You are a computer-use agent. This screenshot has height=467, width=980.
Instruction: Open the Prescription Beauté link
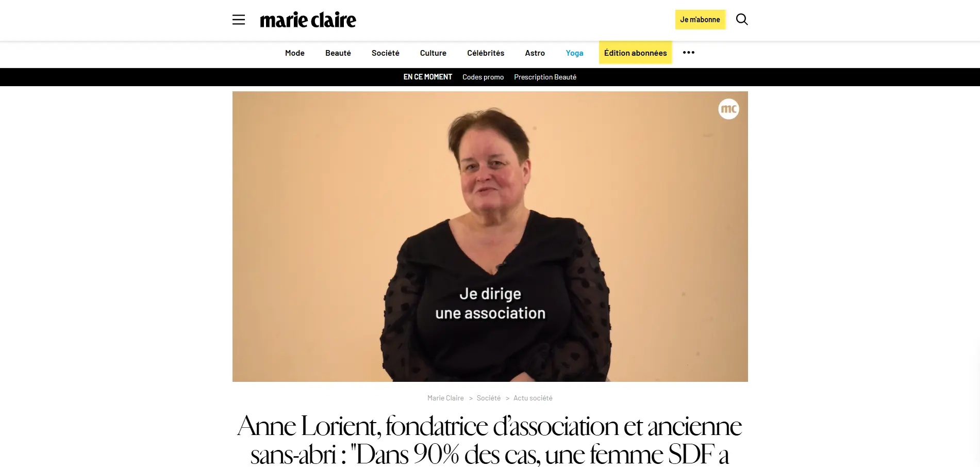(545, 77)
